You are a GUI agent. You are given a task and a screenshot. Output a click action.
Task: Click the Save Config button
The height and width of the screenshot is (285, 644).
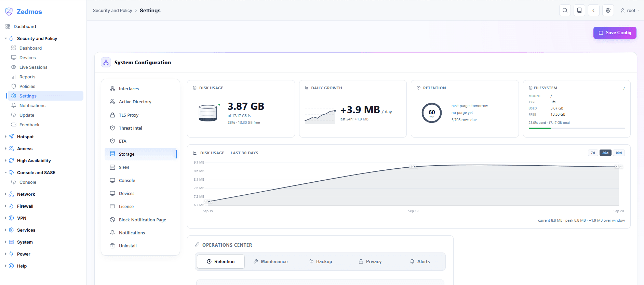pyautogui.click(x=615, y=33)
